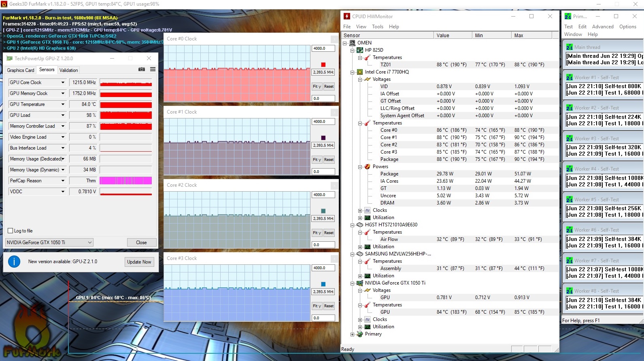Image resolution: width=644 pixels, height=361 pixels.
Task: Click the Powers flame icon under Intel Core
Action: coord(367,167)
